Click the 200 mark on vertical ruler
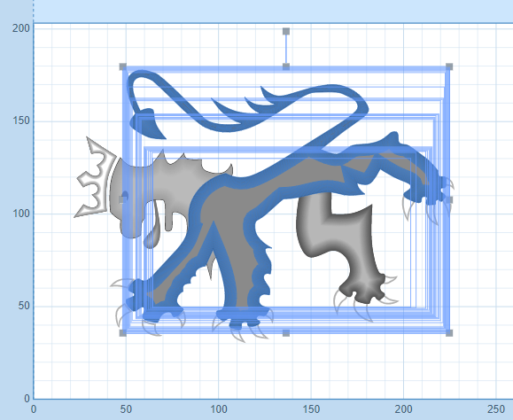Image resolution: width=513 pixels, height=420 pixels. coord(21,28)
